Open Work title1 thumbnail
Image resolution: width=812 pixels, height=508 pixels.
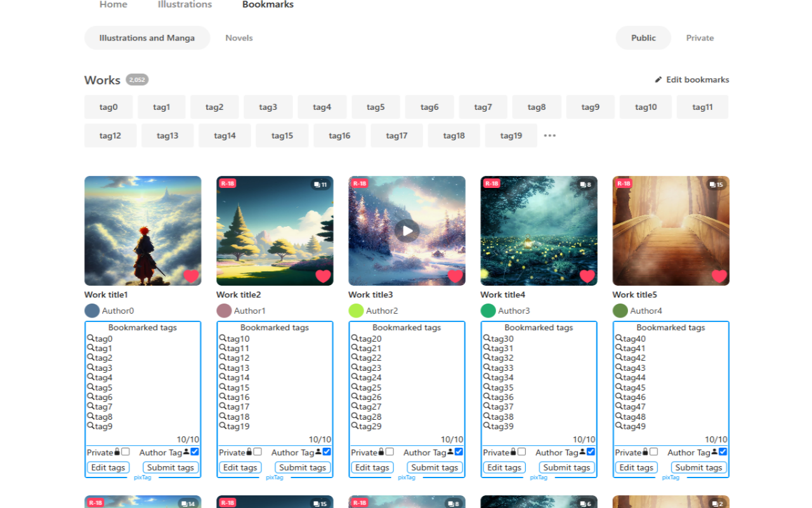[143, 231]
